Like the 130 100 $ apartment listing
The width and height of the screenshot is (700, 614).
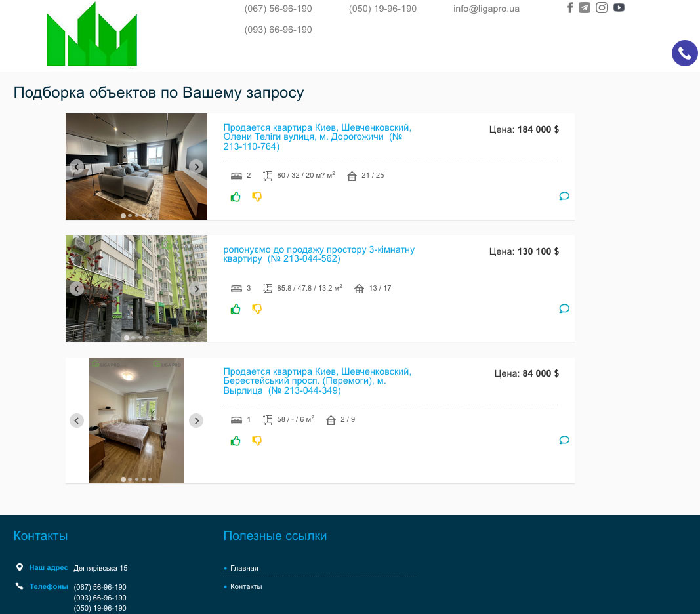(x=236, y=309)
